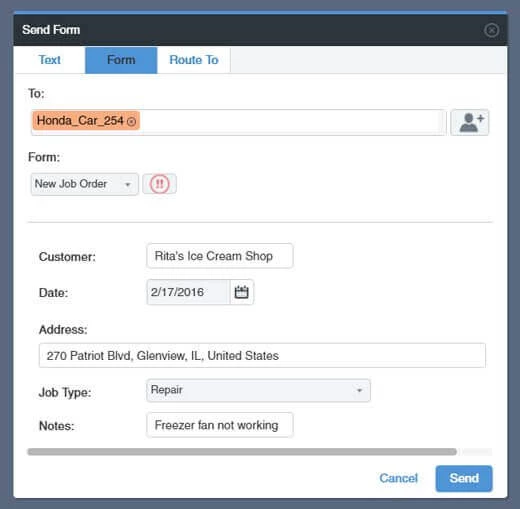Click the Address field with 270 Patriot Blvd
The image size is (520, 509).
pyautogui.click(x=262, y=355)
